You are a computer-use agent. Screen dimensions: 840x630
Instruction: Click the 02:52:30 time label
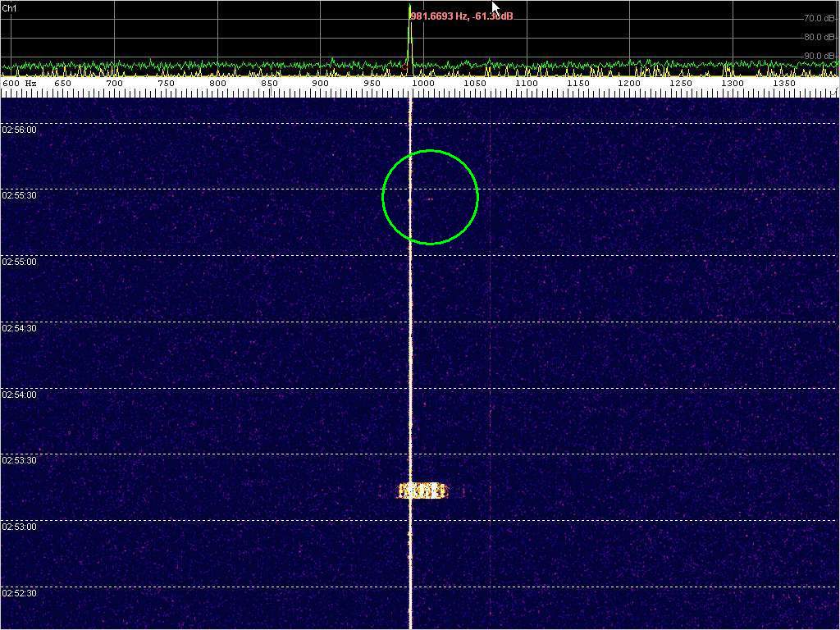(20, 593)
